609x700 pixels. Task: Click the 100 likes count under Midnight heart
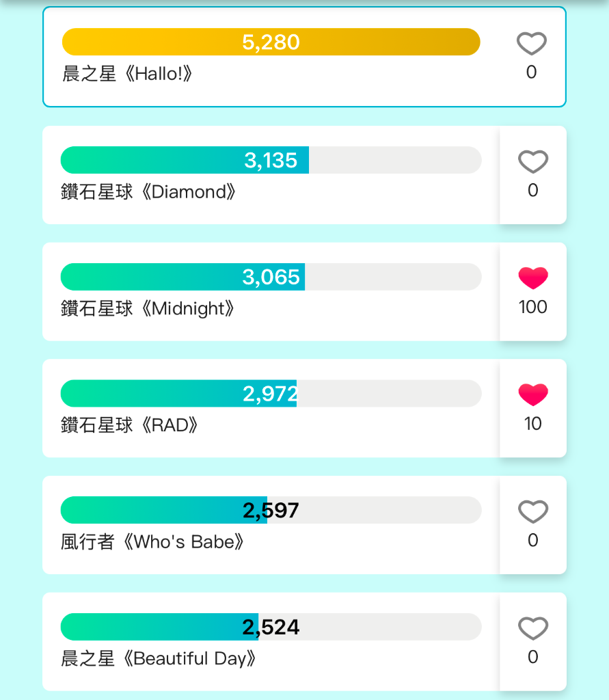click(x=532, y=307)
